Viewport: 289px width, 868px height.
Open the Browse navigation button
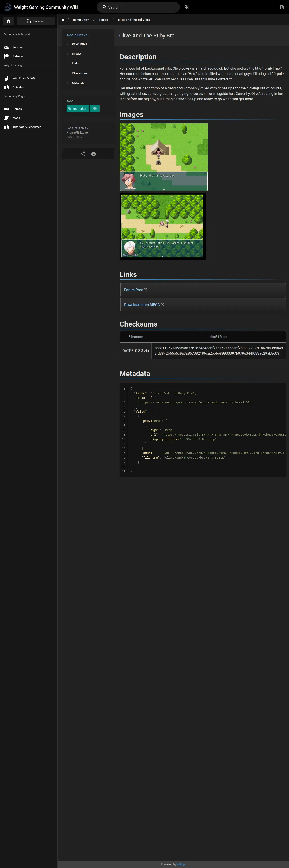[36, 21]
